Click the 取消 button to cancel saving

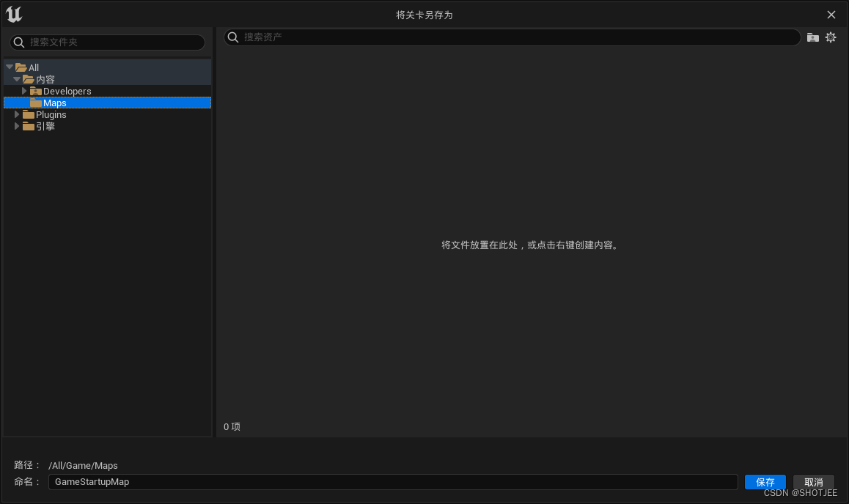click(813, 482)
